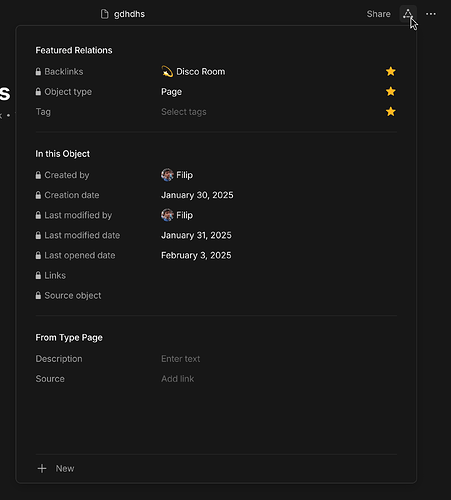The height and width of the screenshot is (500, 451).
Task: Open the relations panel triangle icon
Action: point(408,14)
